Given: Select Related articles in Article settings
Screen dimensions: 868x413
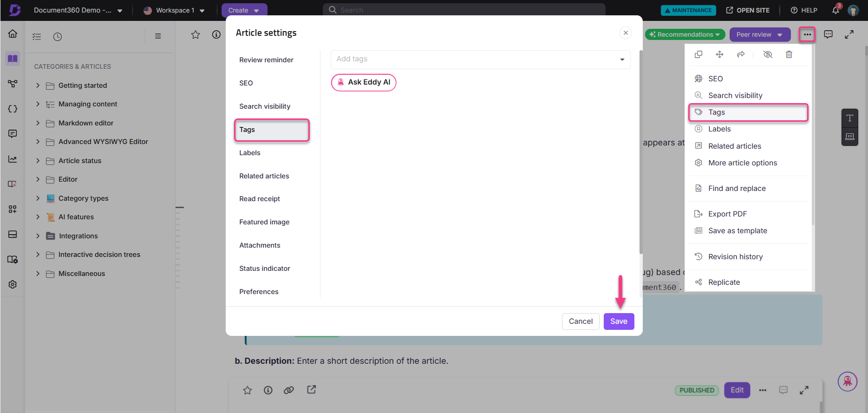Looking at the screenshot, I should tap(264, 176).
